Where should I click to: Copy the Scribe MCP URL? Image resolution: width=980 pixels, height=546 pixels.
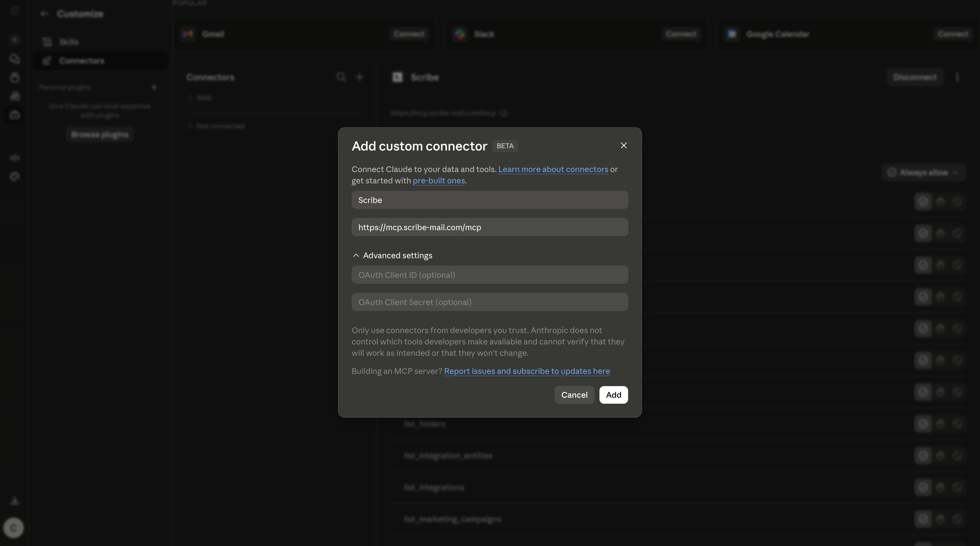tap(503, 113)
